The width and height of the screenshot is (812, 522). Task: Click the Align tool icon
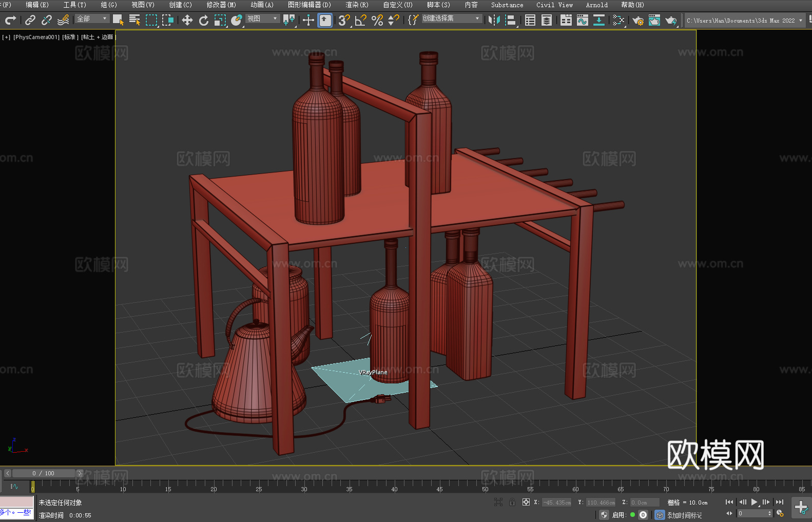pos(511,20)
